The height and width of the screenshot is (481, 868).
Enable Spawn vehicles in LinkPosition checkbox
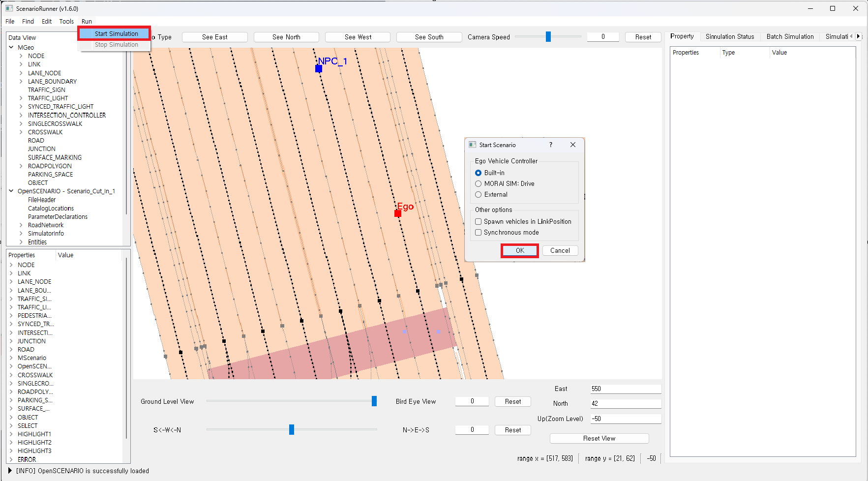click(x=478, y=222)
